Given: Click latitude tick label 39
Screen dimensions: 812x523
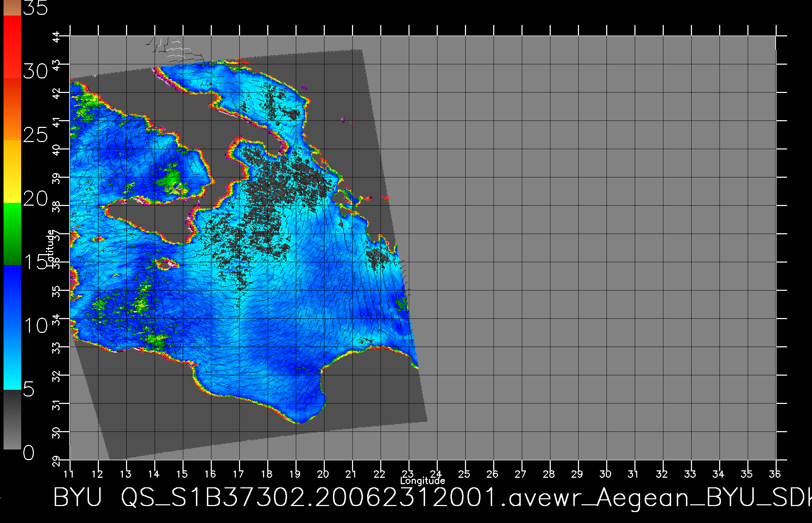Looking at the screenshot, I should (x=57, y=178).
